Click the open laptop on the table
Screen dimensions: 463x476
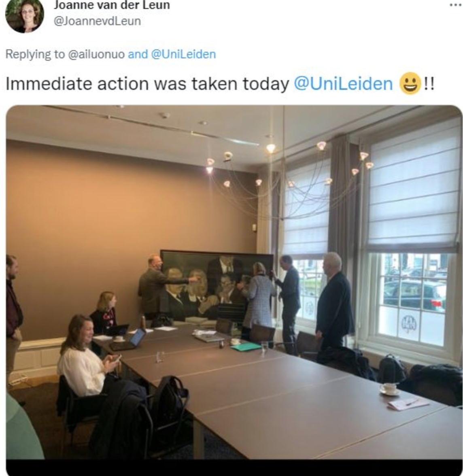129,340
